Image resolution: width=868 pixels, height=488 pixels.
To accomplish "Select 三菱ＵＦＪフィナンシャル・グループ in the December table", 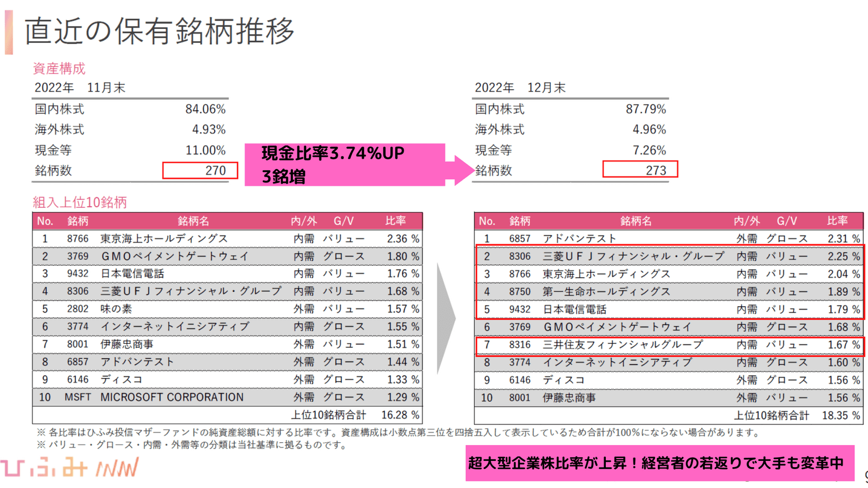I will pyautogui.click(x=634, y=256).
